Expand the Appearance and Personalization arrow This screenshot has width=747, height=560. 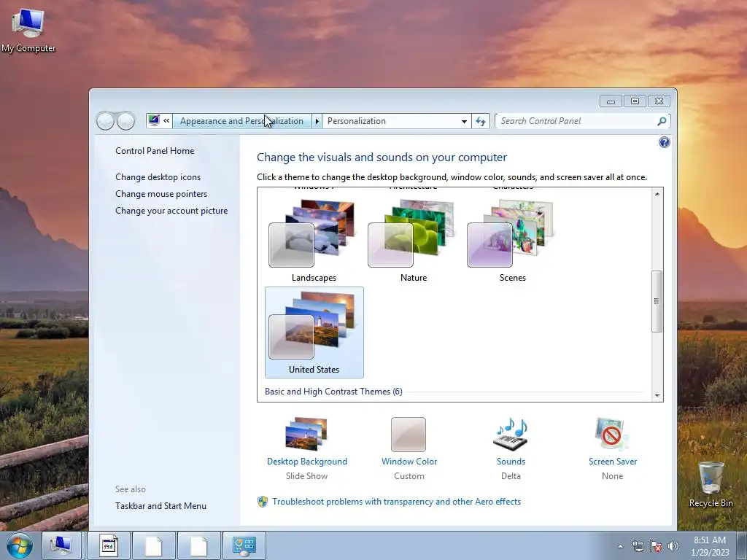(x=317, y=121)
